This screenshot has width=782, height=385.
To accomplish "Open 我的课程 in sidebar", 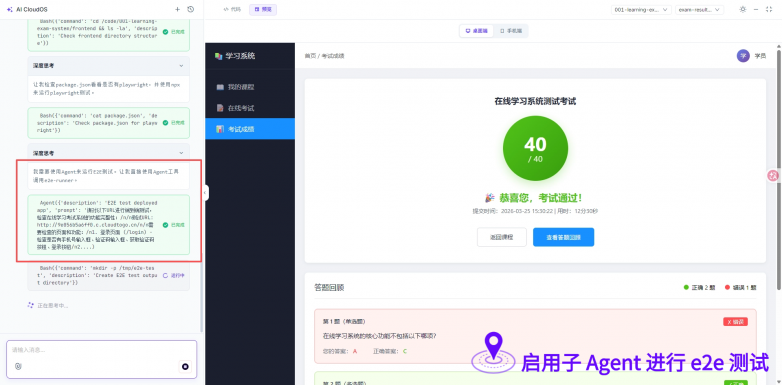I will click(x=250, y=87).
